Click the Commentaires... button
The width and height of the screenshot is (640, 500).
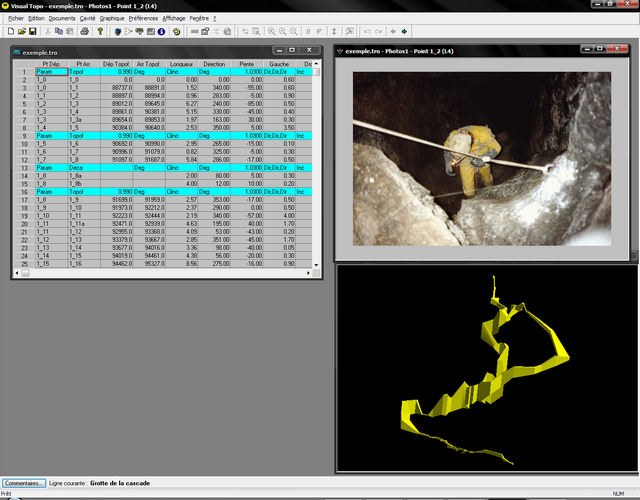tap(23, 483)
